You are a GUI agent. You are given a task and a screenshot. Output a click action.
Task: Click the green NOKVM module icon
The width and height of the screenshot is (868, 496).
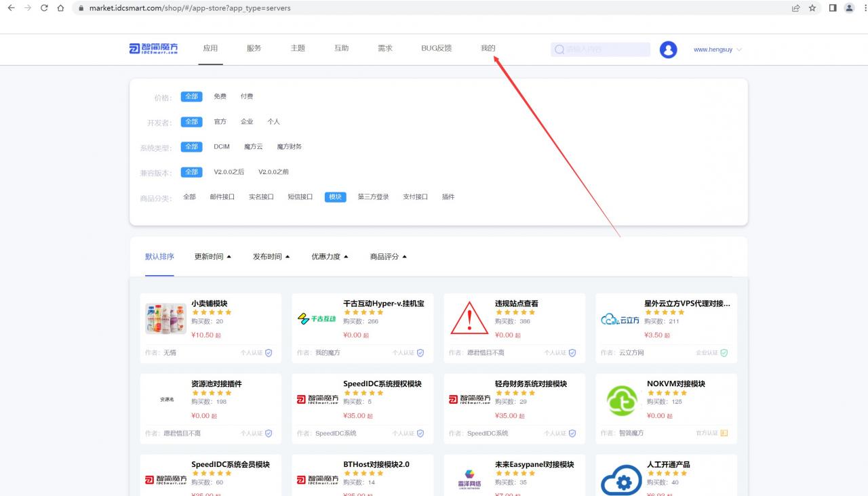click(x=621, y=399)
